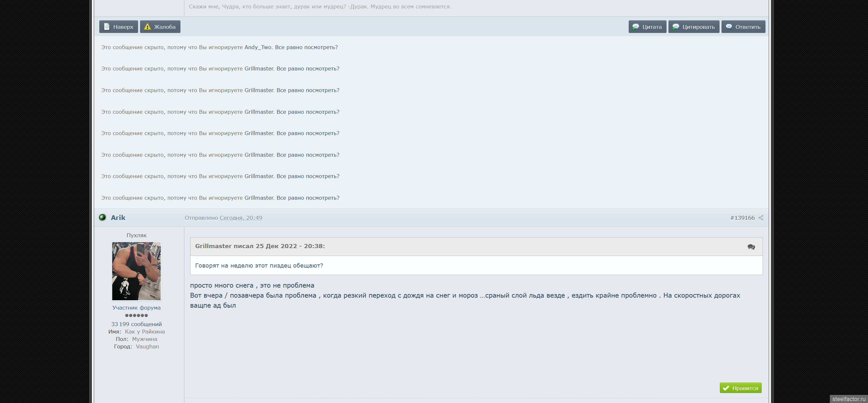Click the Сегодня, 20:49 post timestamp
868x403 pixels.
coord(241,218)
